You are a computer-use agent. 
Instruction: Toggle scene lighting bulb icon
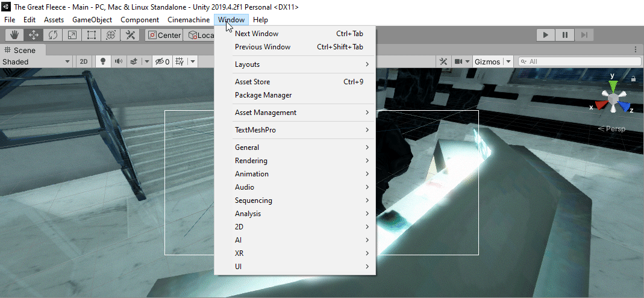103,61
